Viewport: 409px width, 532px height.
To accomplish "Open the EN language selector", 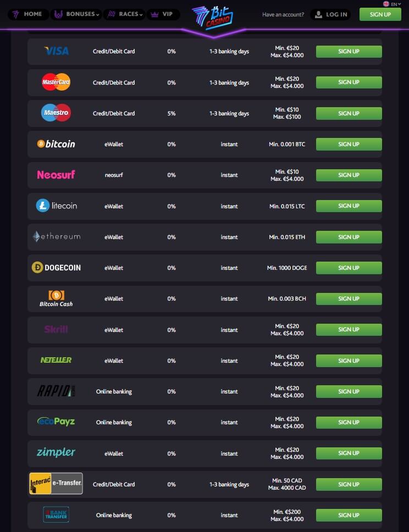I will 393,4.
